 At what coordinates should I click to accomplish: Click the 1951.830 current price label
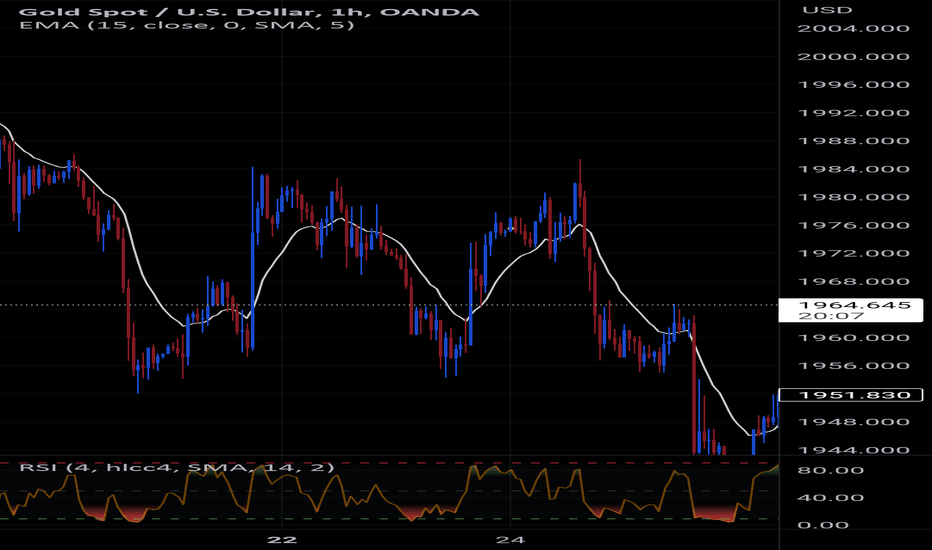(851, 395)
